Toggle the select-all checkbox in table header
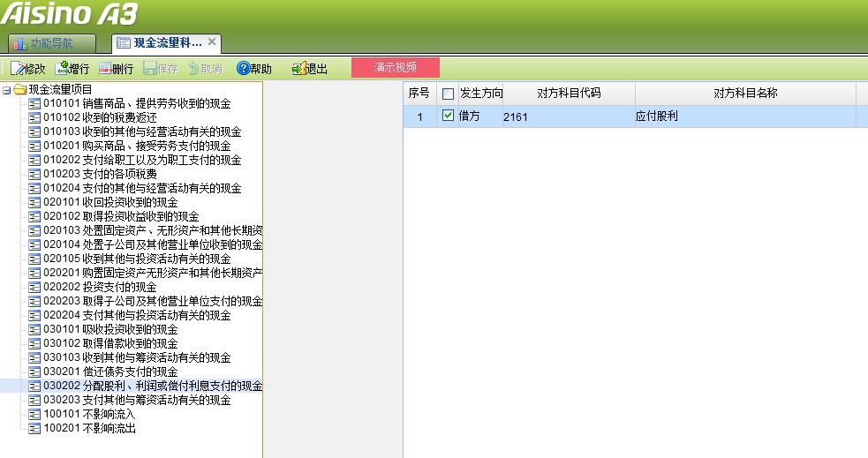The width and height of the screenshot is (868, 458). click(x=448, y=94)
